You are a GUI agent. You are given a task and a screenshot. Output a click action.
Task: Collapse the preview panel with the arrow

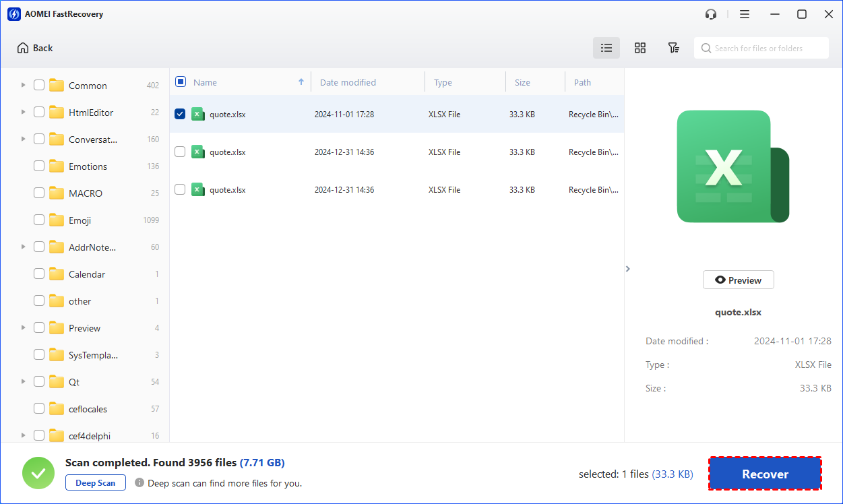628,269
